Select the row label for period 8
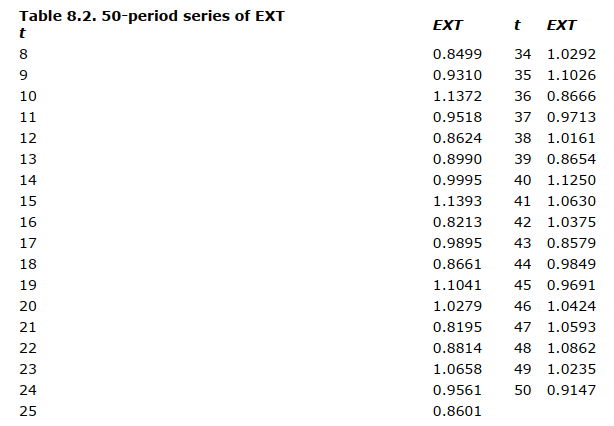 [x=24, y=53]
